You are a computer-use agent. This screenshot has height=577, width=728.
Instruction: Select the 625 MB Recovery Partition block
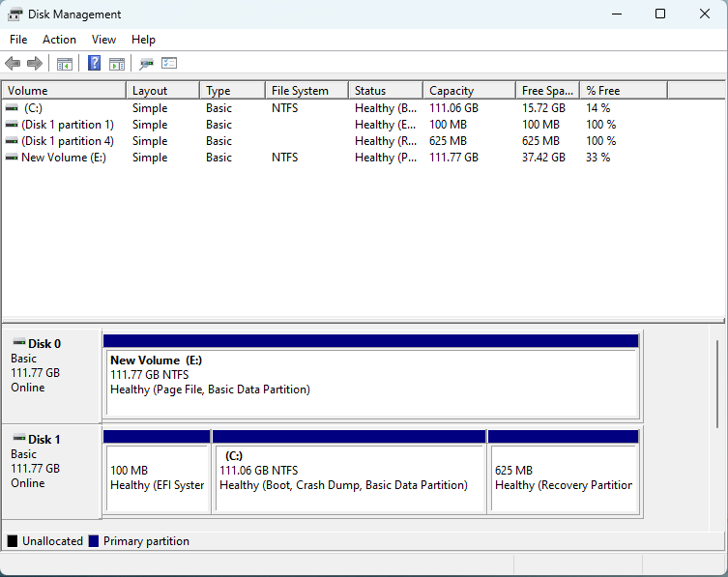pyautogui.click(x=564, y=478)
